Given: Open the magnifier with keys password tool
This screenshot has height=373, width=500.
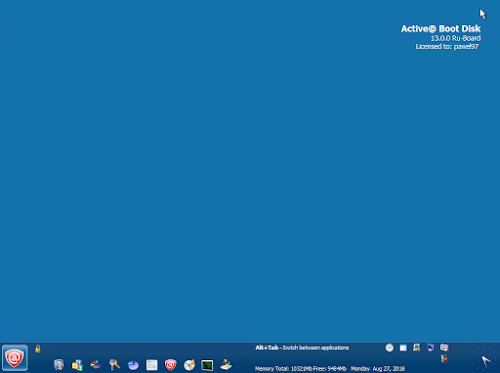Looking at the screenshot, I should tap(114, 365).
